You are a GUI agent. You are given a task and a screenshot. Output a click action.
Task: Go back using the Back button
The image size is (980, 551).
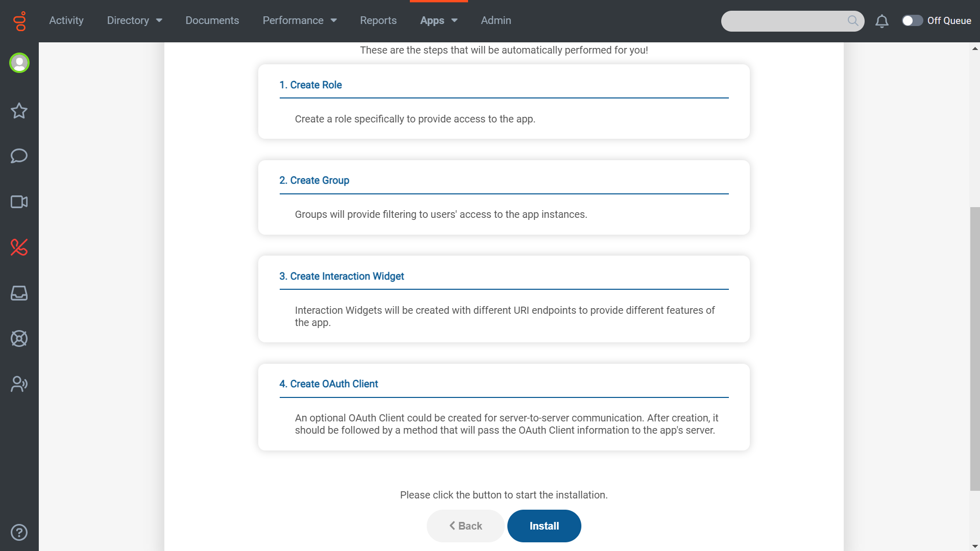(465, 526)
